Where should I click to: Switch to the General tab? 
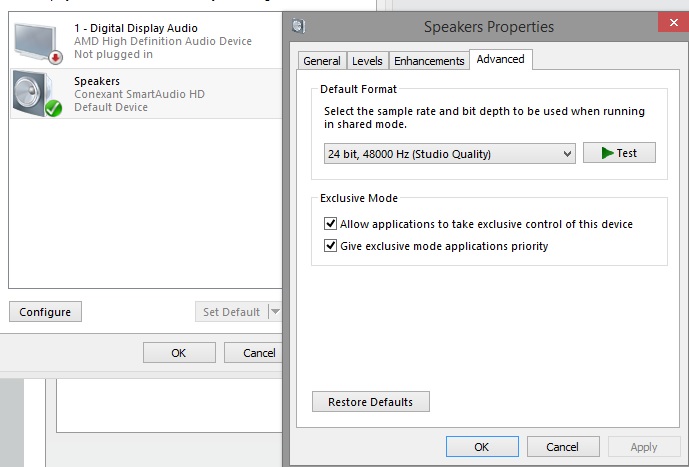pyautogui.click(x=322, y=61)
